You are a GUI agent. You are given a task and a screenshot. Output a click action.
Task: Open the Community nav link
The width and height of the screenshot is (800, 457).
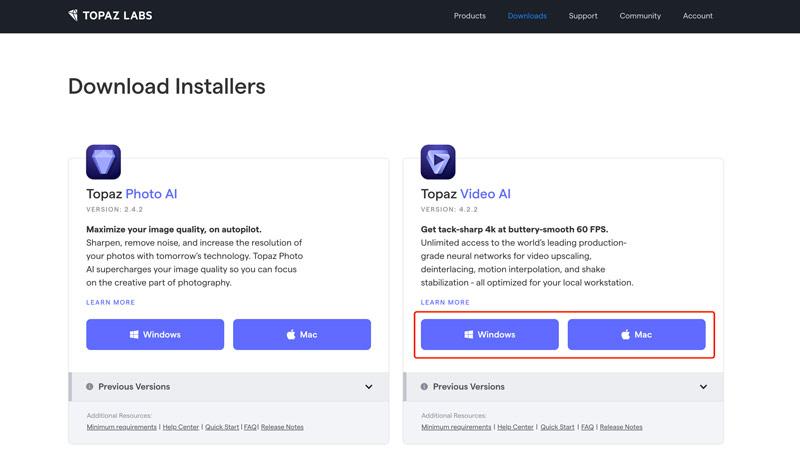[x=640, y=16]
